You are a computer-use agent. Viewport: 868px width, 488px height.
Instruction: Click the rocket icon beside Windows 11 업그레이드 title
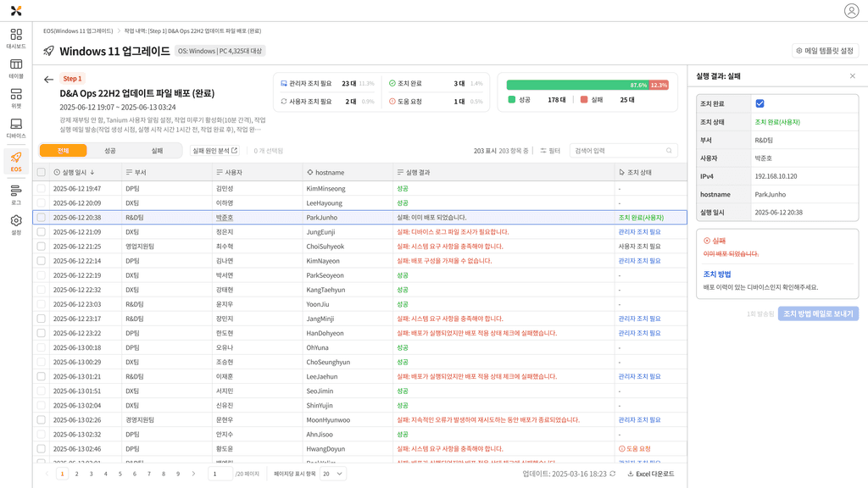point(48,51)
